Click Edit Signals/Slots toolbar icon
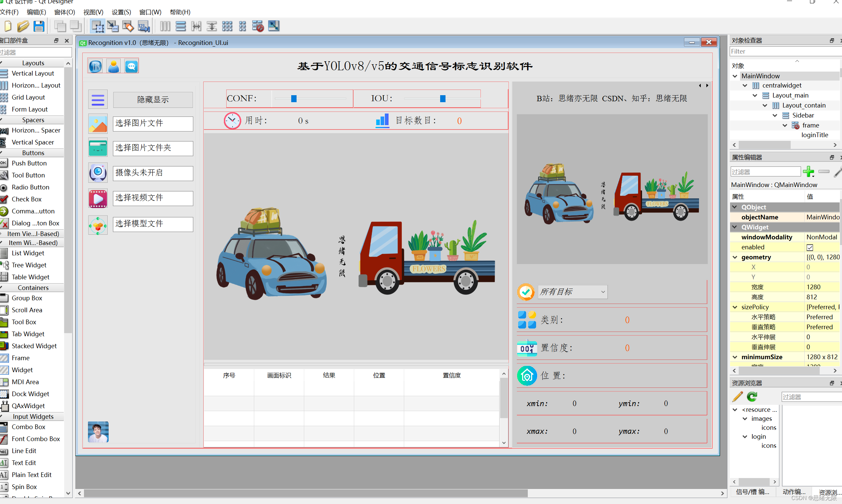The image size is (842, 504). tap(113, 26)
